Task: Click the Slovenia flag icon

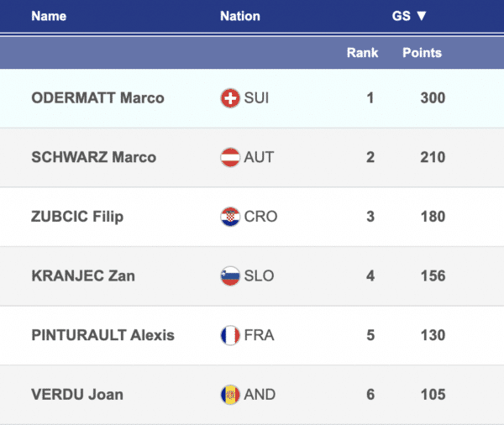Action: coord(229,275)
